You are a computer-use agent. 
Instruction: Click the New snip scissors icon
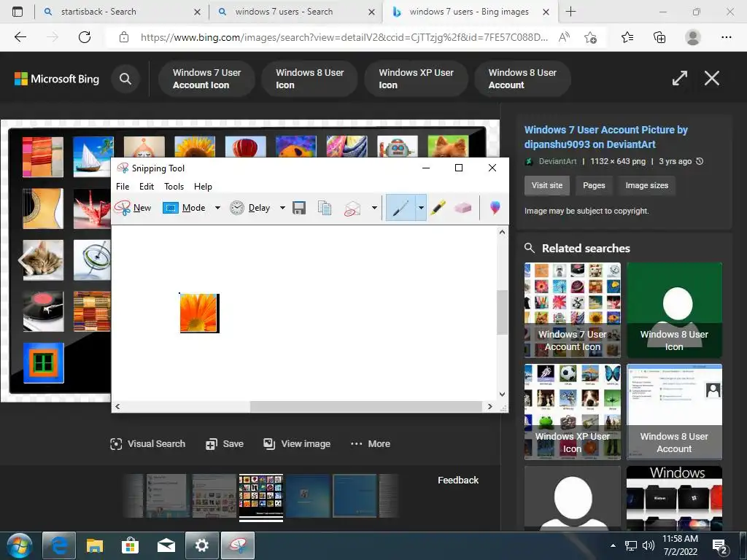tap(123, 208)
